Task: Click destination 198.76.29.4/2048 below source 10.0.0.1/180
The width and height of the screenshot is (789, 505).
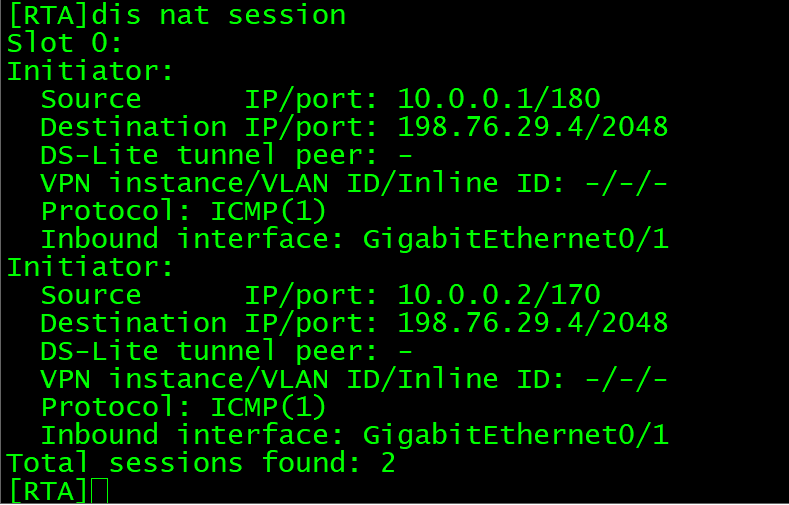Action: (533, 127)
